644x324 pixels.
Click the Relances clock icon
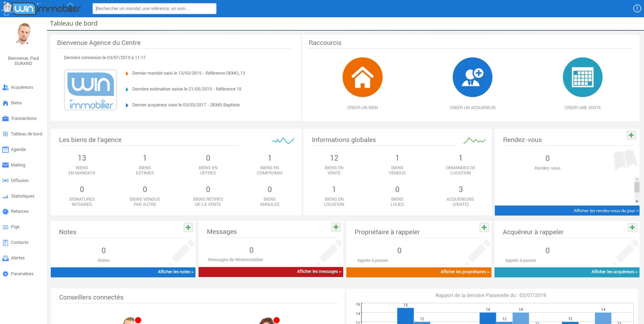(x=6, y=211)
